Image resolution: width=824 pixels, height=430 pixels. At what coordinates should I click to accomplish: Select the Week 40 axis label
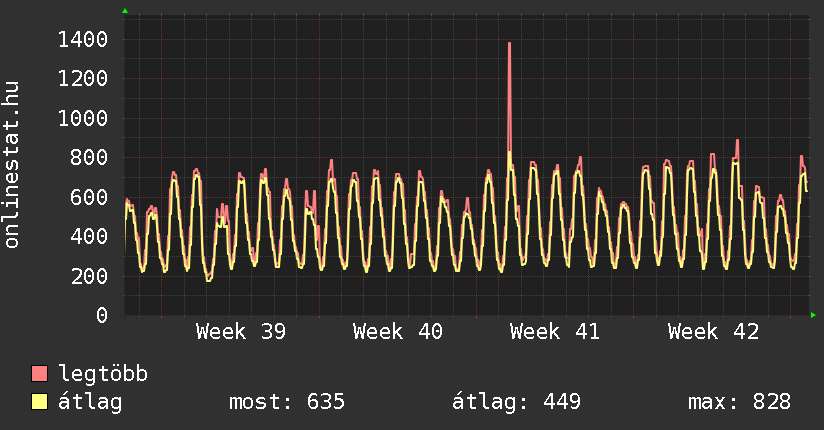(398, 331)
